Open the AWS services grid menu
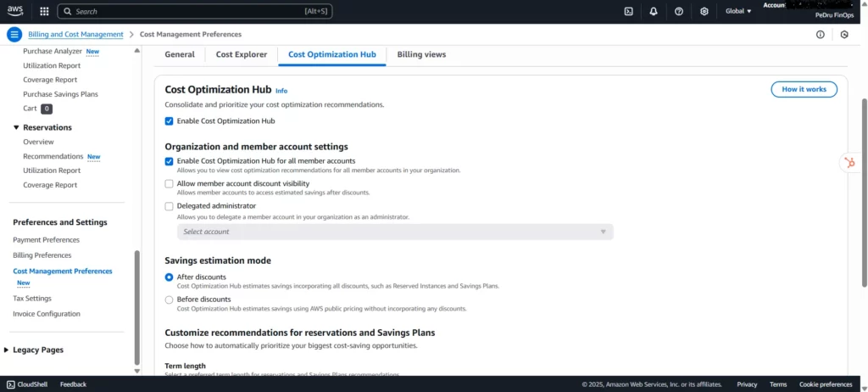The image size is (868, 392). [44, 11]
